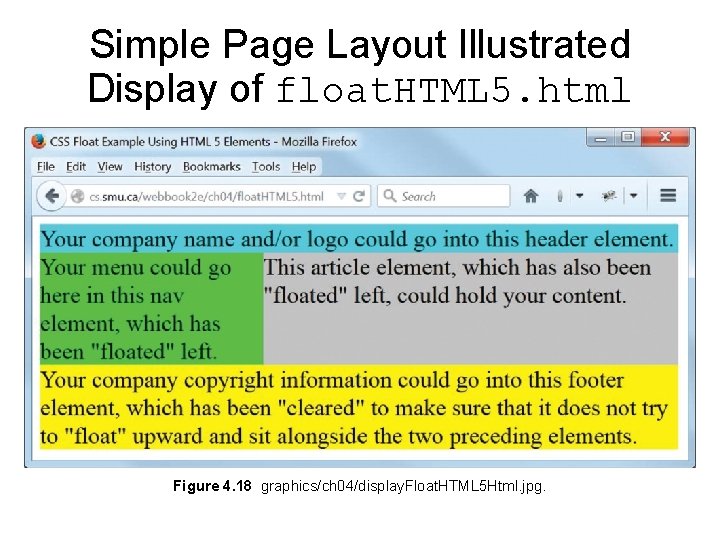Open the History menu
720x540 pixels.
[152, 166]
